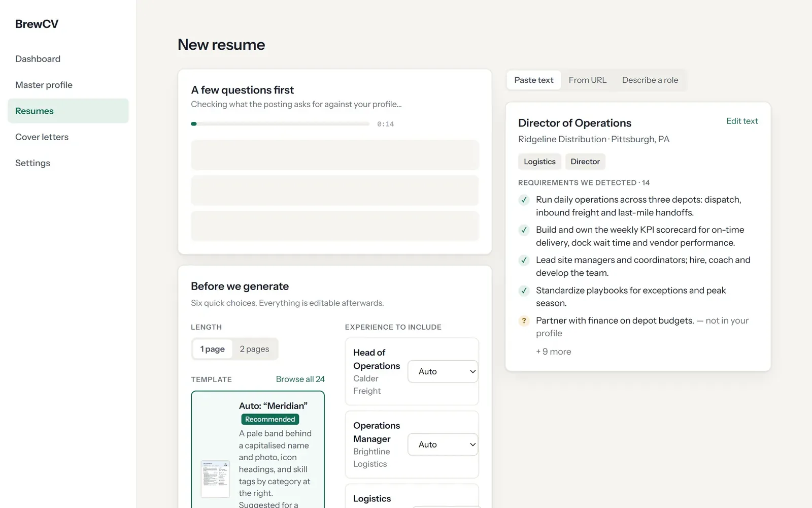812x508 pixels.
Task: Choose the 2 pages length option
Action: click(254, 349)
